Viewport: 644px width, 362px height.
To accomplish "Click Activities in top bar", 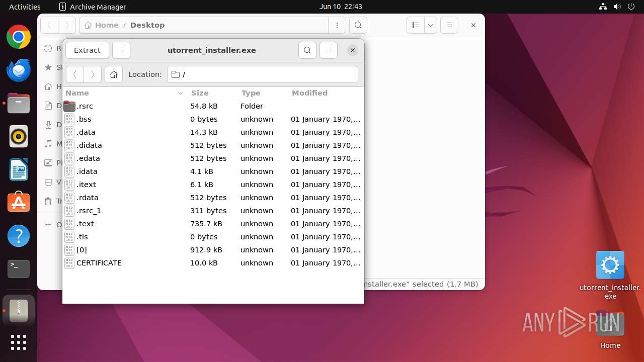I will pos(25,7).
